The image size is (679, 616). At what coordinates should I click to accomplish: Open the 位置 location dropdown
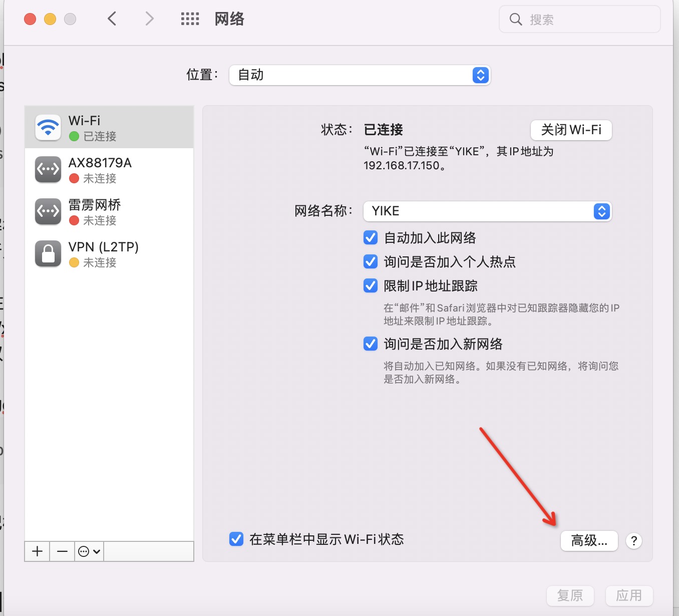(360, 75)
